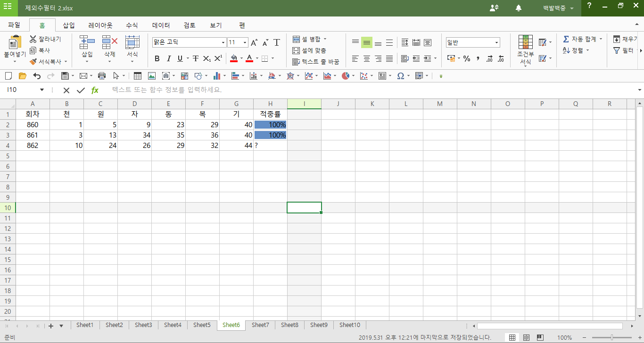Insert a pie chart from quick toolbar
The image size is (644, 343).
click(x=346, y=76)
